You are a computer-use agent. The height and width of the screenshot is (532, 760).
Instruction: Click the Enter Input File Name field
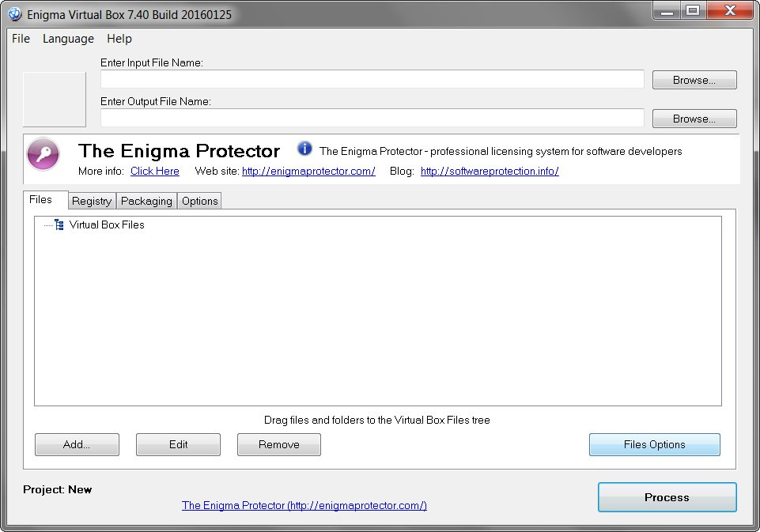(372, 80)
